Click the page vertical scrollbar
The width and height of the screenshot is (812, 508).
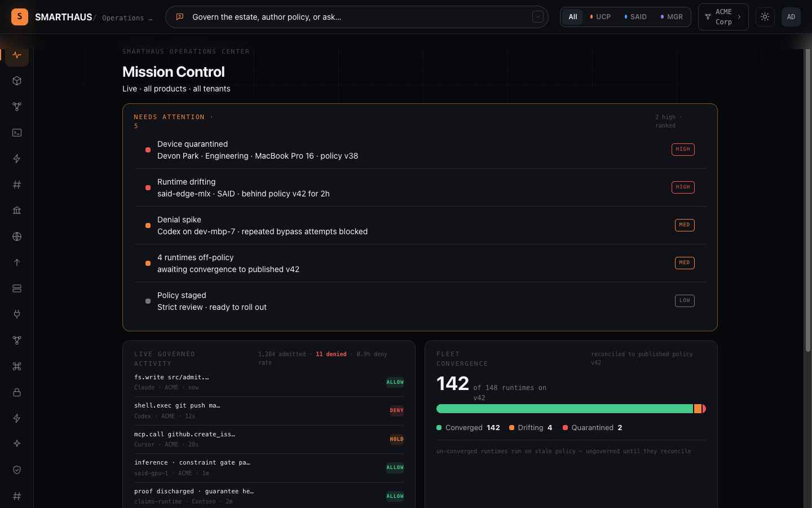tap(807, 200)
